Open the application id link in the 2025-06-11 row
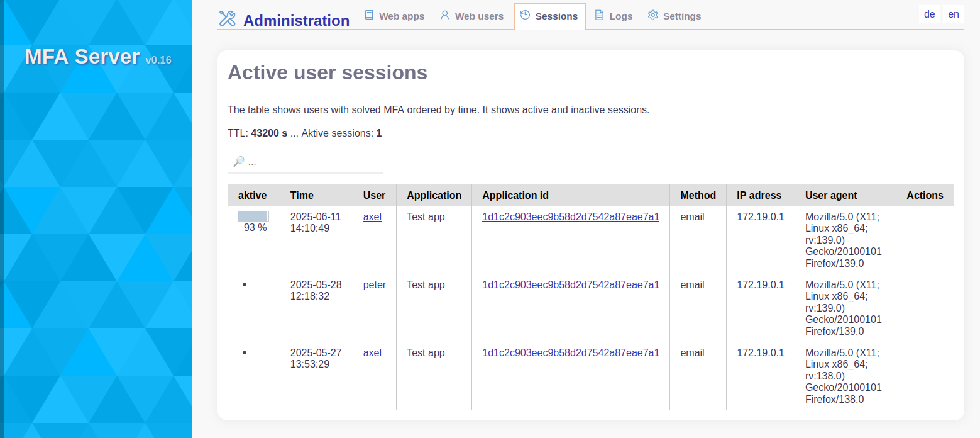The image size is (980, 438). coord(571,217)
